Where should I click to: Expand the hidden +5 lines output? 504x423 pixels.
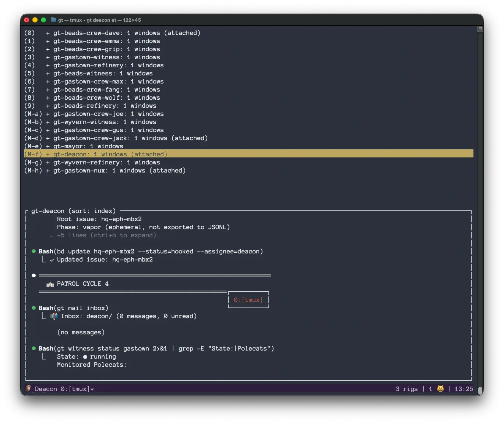(106, 235)
